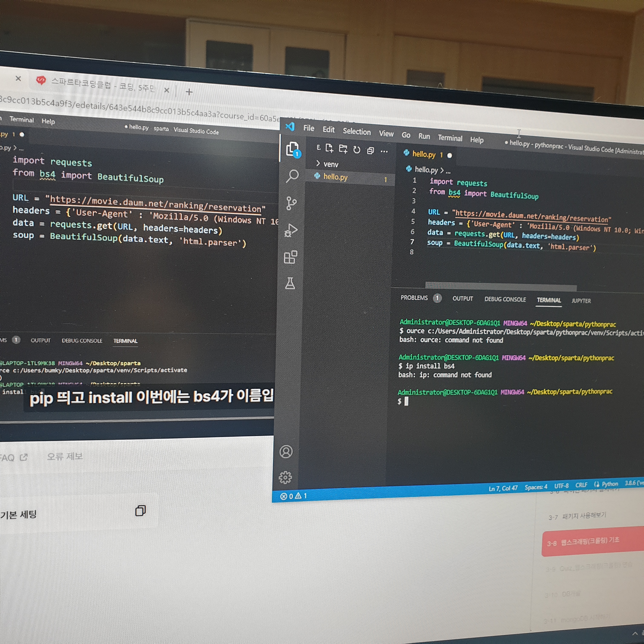
Task: Click the TERMINAL tab in the video's VS Code
Action: [125, 341]
